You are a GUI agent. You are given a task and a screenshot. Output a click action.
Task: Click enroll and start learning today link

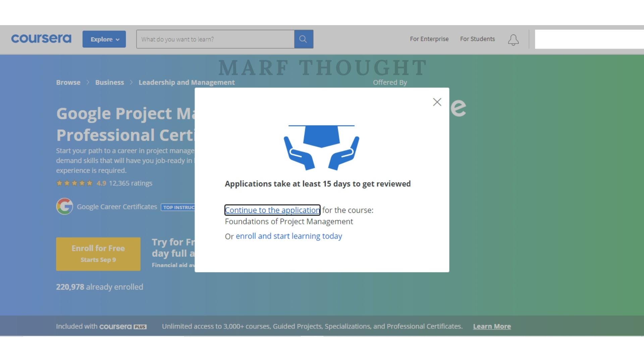288,236
